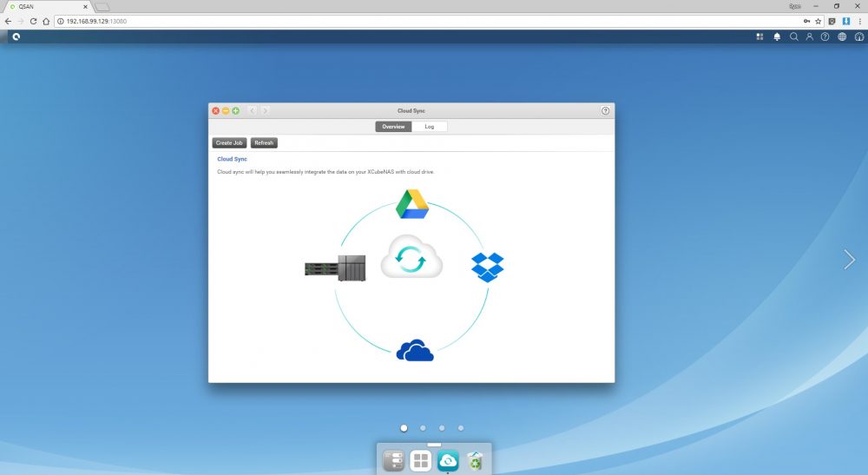
Task: Click the Dropbox logo
Action: (x=488, y=267)
